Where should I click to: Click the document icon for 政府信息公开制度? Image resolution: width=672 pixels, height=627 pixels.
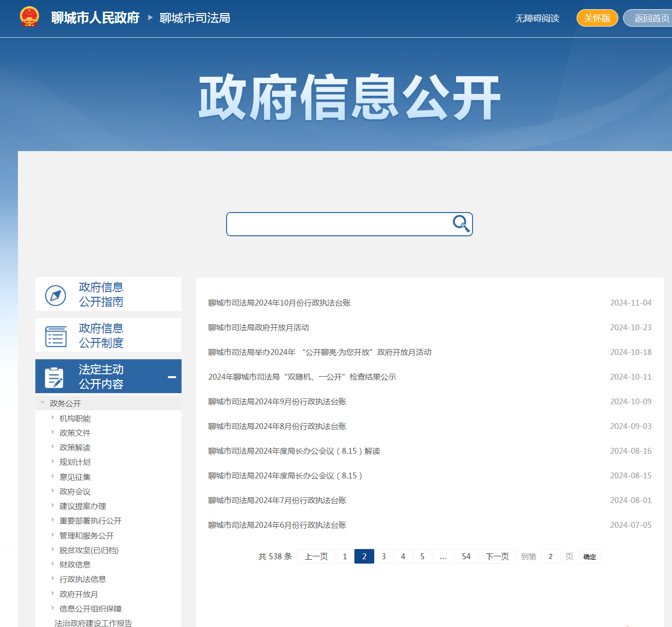pyautogui.click(x=56, y=335)
